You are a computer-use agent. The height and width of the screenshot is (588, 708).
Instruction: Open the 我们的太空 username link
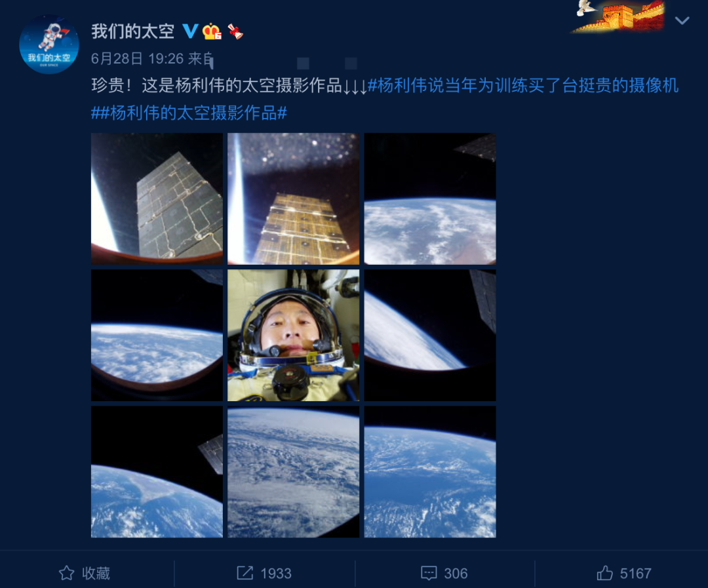click(132, 31)
